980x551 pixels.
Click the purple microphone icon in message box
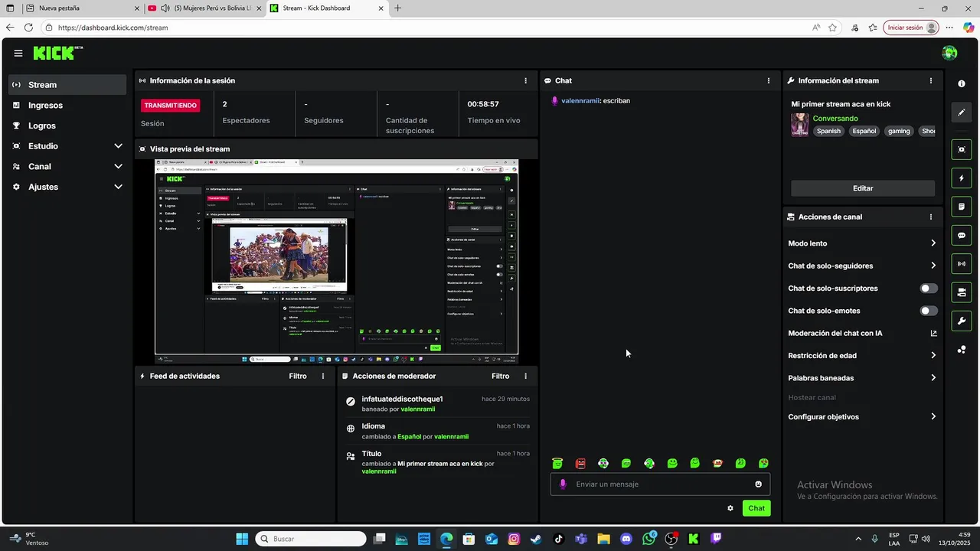[x=563, y=484]
